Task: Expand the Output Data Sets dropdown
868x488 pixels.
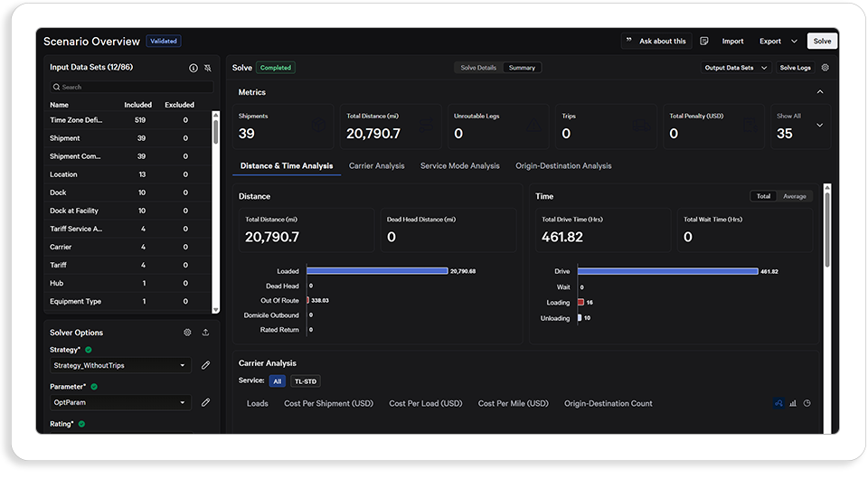Action: [735, 68]
